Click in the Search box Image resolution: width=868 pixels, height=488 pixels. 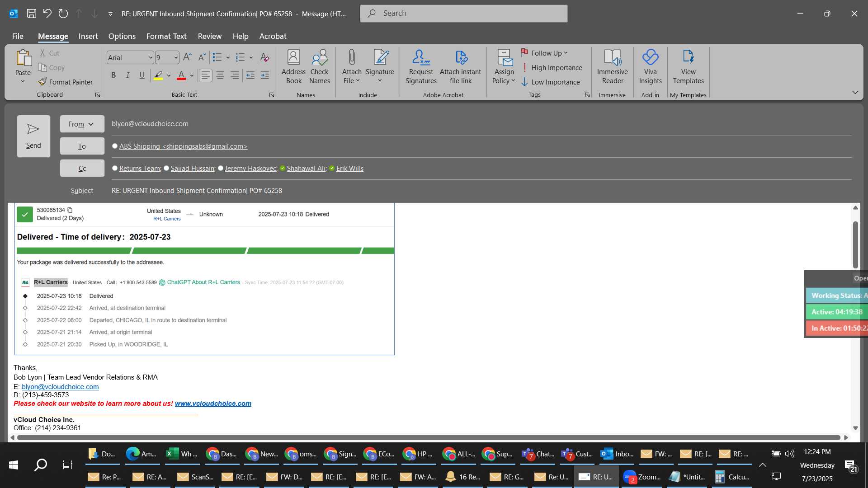(463, 14)
